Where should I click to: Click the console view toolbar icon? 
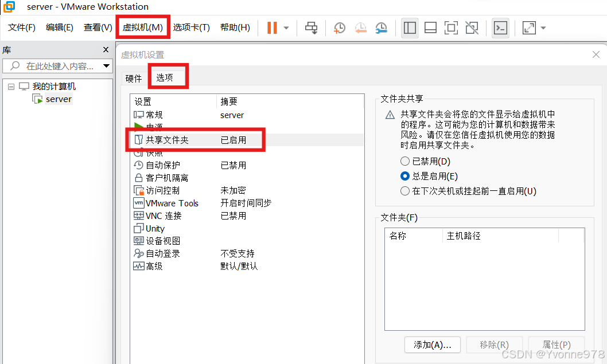tap(500, 28)
